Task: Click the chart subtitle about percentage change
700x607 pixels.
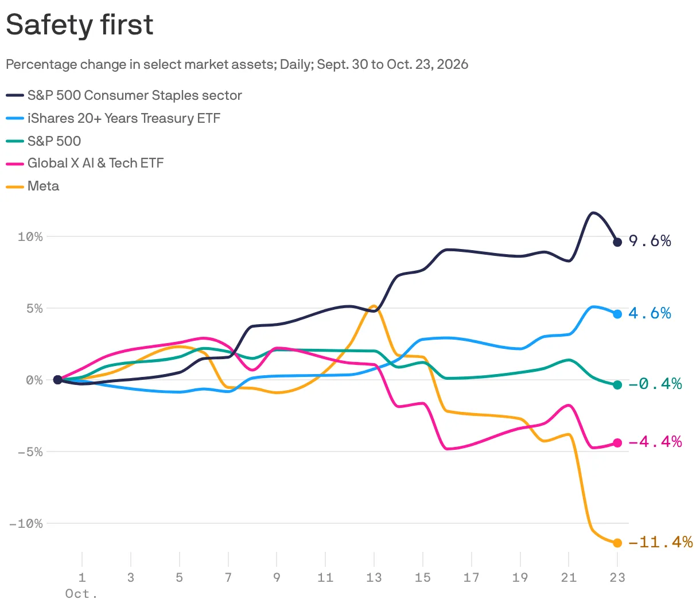Action: tap(237, 64)
